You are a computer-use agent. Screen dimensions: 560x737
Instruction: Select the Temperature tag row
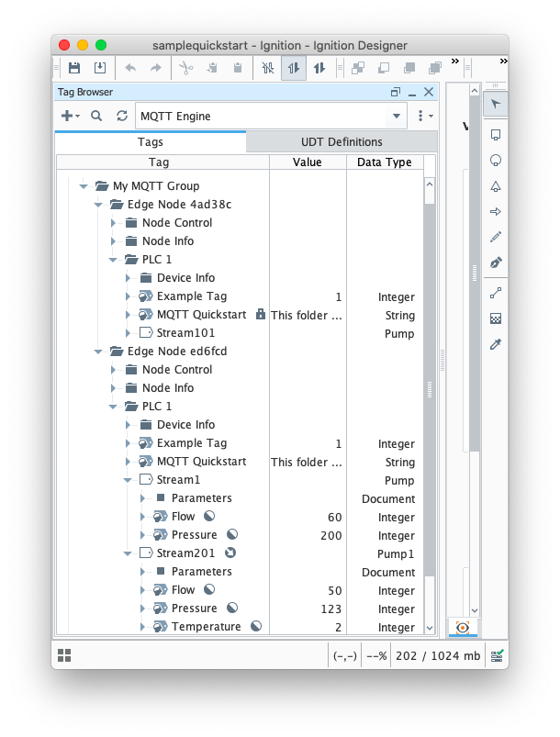tap(240, 627)
